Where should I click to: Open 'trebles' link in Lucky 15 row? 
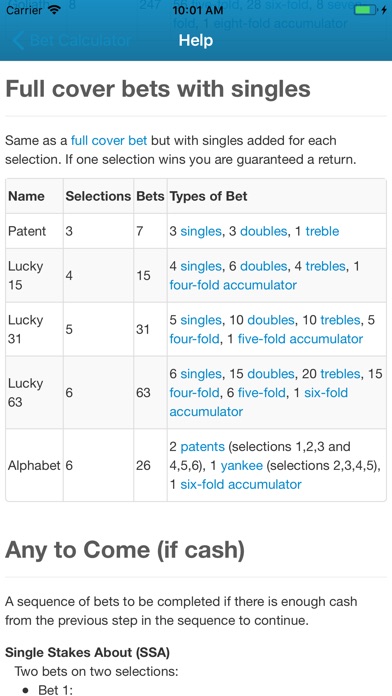[325, 266]
